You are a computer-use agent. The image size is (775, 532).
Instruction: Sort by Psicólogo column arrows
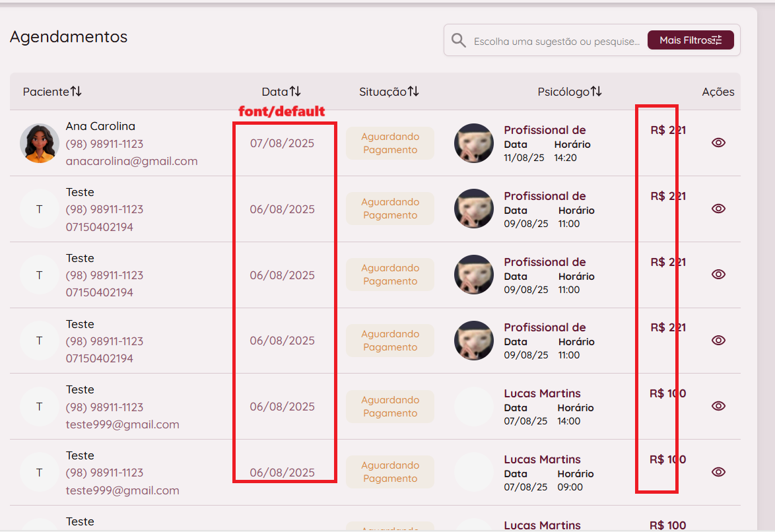[x=596, y=92]
